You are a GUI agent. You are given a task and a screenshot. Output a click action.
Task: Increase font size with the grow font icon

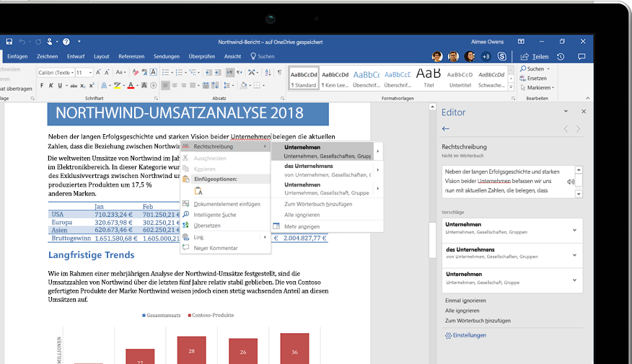pyautogui.click(x=98, y=73)
